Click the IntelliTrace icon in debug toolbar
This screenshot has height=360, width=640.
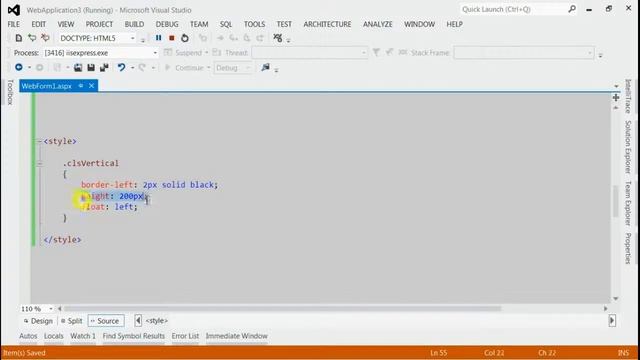278,38
